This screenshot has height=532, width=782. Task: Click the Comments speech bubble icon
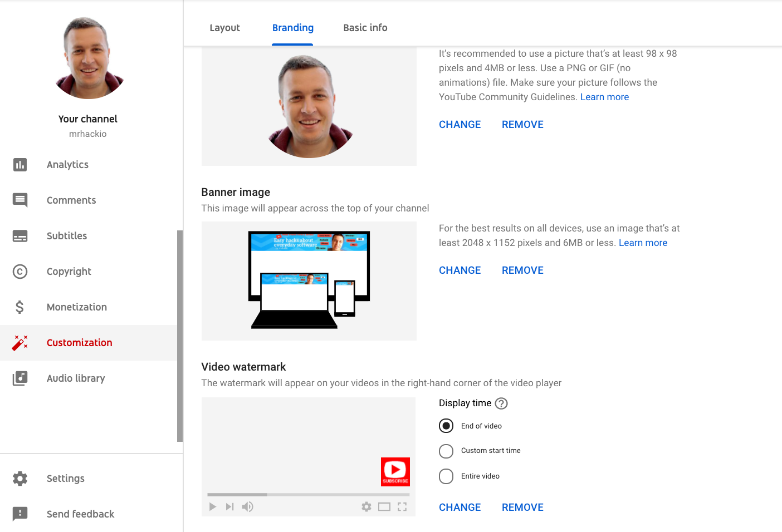(20, 200)
